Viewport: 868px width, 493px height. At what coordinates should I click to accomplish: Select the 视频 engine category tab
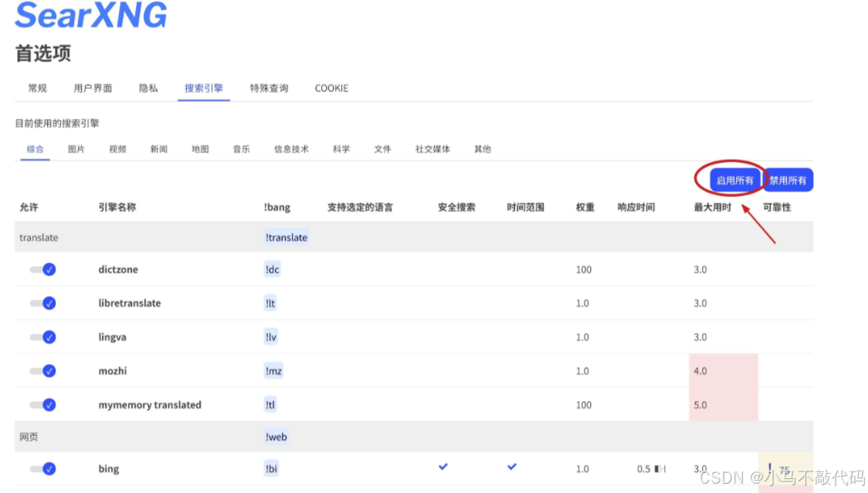(117, 149)
